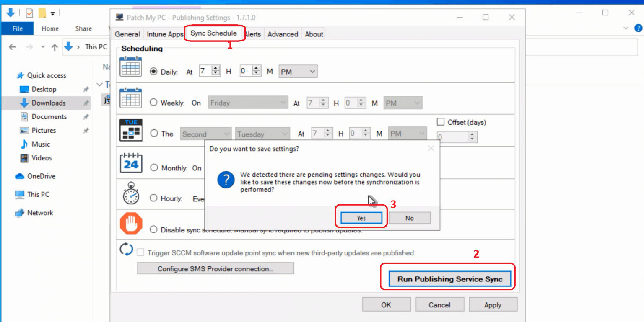Switch to the Advanced tab
Screen dimensions: 644x322
[283, 34]
